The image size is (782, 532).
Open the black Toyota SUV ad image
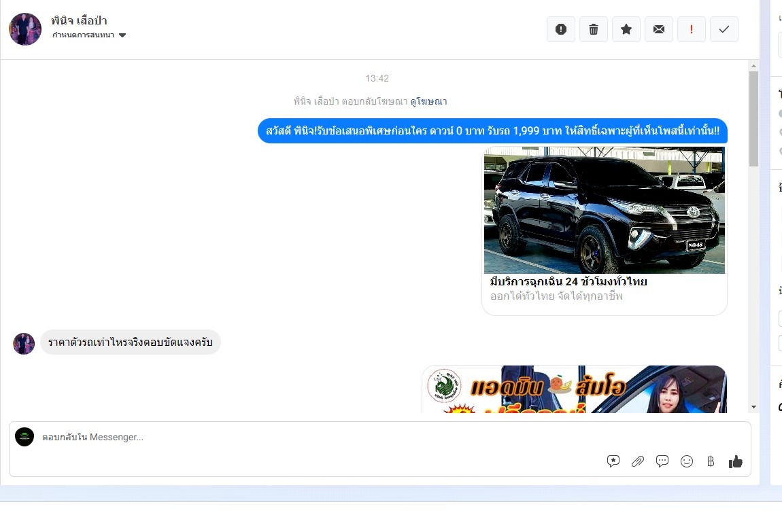point(605,210)
